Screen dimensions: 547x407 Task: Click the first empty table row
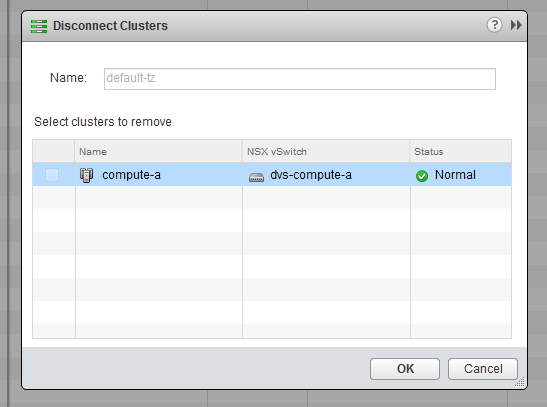[x=272, y=197]
